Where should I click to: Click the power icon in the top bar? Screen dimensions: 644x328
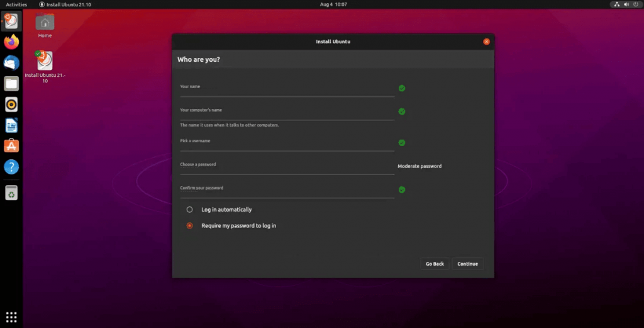636,4
